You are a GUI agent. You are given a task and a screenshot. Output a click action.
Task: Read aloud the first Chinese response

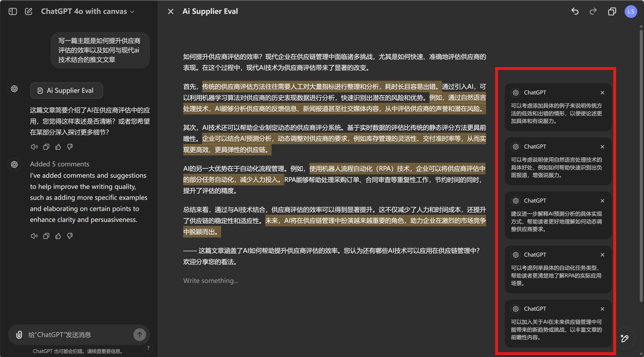click(x=34, y=147)
